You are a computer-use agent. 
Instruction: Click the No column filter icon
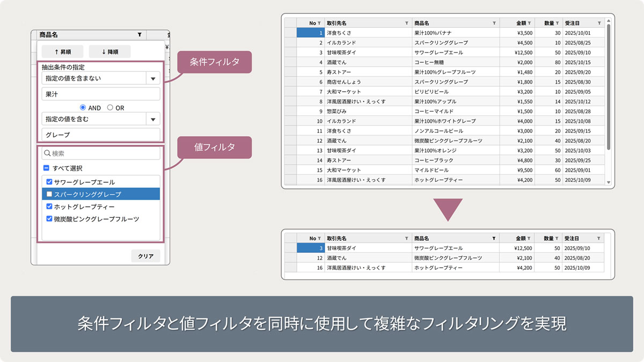tap(319, 23)
